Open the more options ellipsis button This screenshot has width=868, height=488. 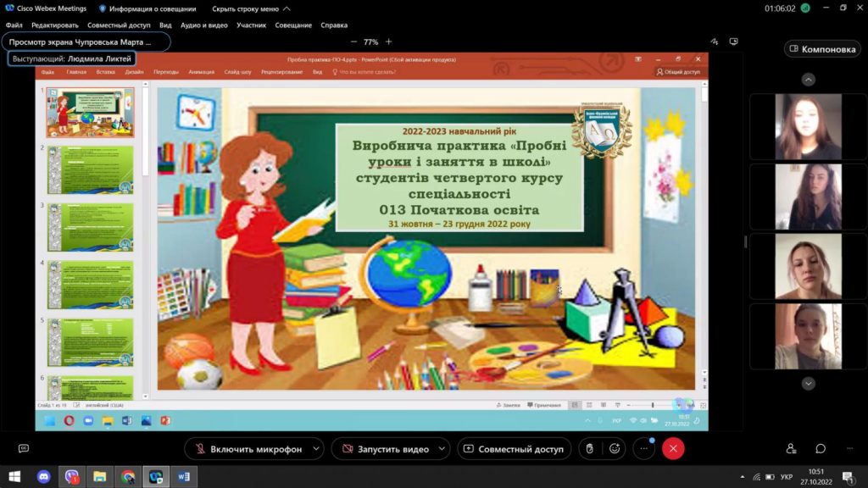point(645,448)
